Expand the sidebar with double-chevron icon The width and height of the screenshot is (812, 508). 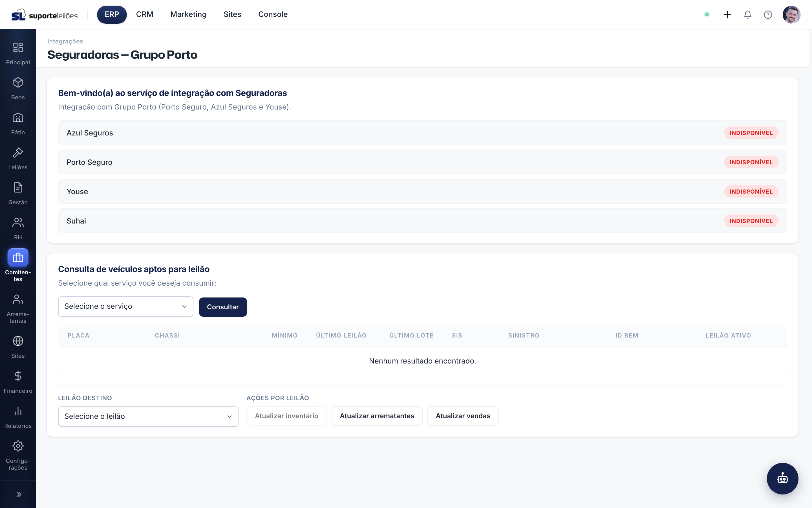[19, 494]
